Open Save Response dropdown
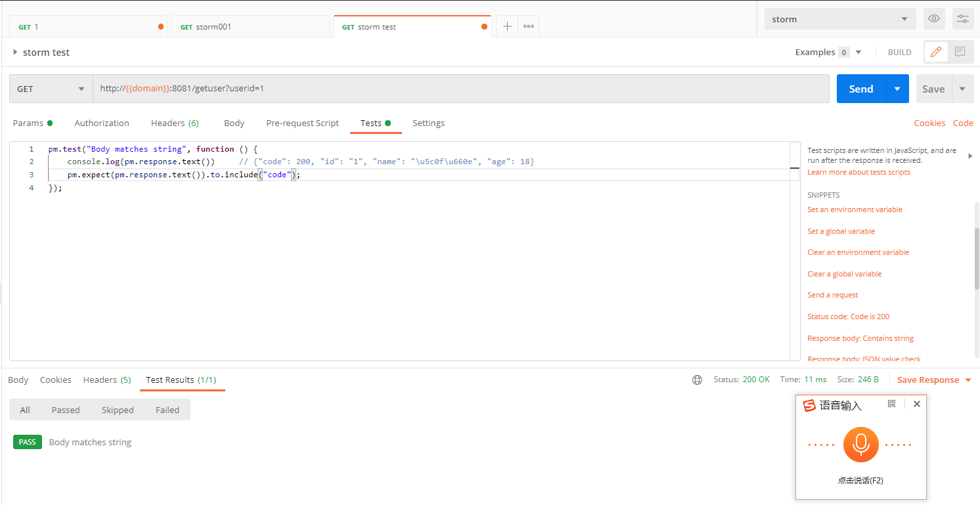The image size is (980, 505). pyautogui.click(x=934, y=380)
